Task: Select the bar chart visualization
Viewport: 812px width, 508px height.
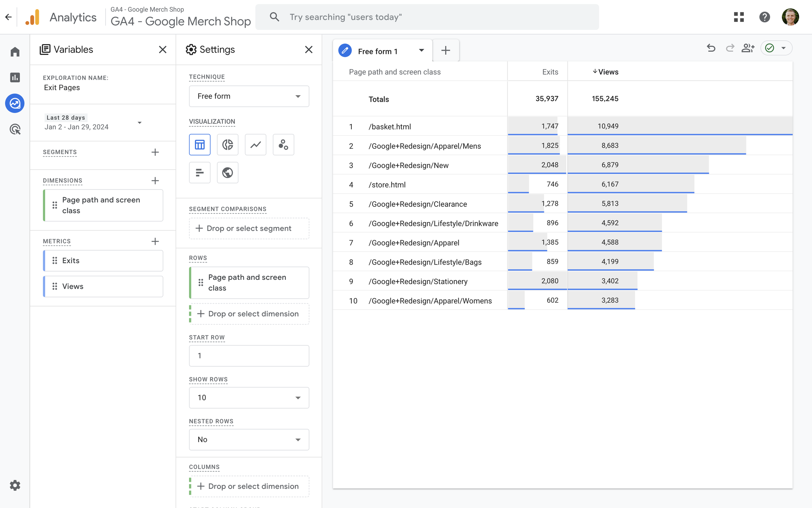Action: pos(200,172)
